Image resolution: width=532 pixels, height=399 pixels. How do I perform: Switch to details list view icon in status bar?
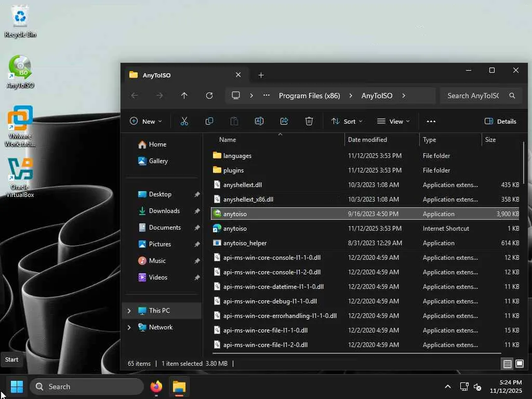point(507,364)
